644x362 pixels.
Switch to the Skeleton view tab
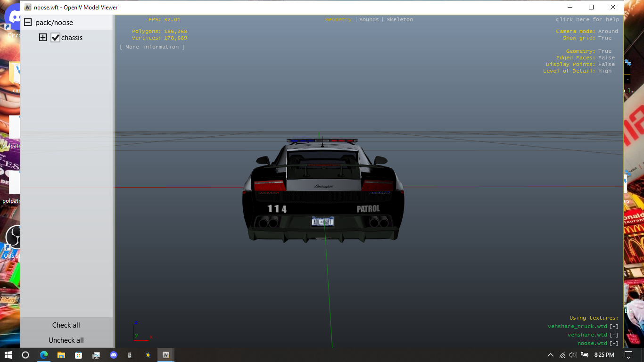(399, 20)
